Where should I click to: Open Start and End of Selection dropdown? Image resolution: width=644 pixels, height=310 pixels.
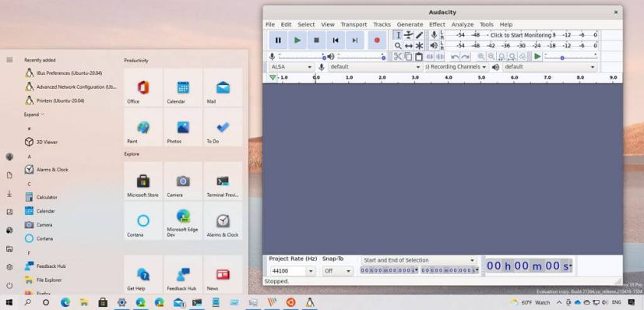[419, 260]
